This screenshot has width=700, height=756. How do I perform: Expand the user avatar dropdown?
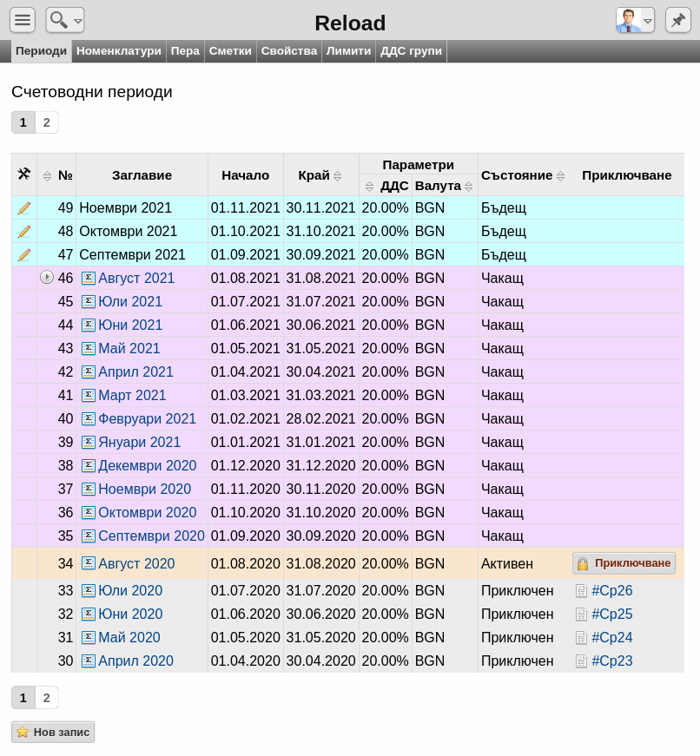648,21
